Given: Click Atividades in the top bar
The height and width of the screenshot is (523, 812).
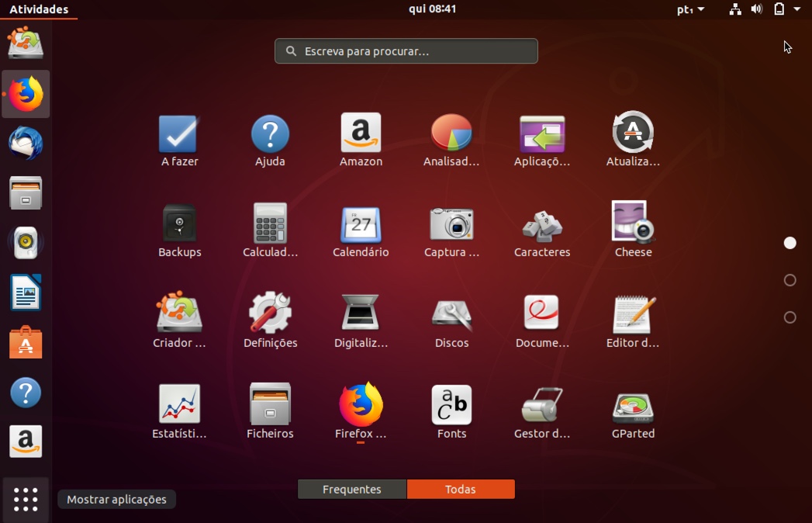Looking at the screenshot, I should coord(36,9).
